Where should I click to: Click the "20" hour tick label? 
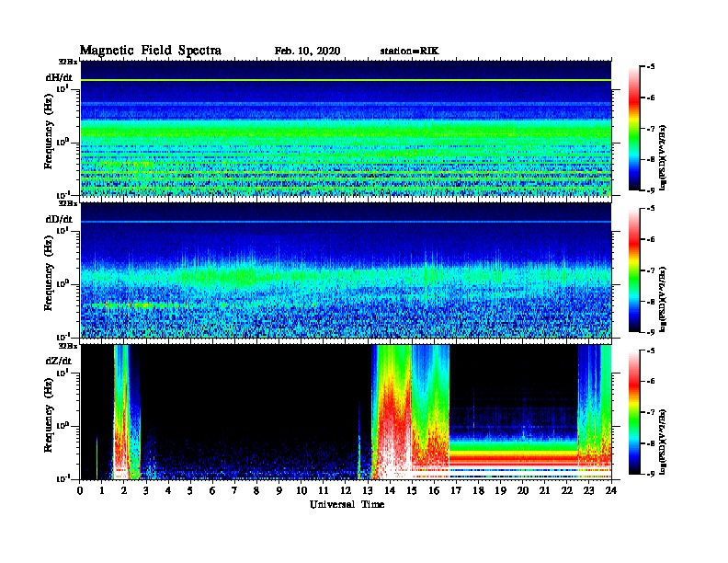coord(523,490)
